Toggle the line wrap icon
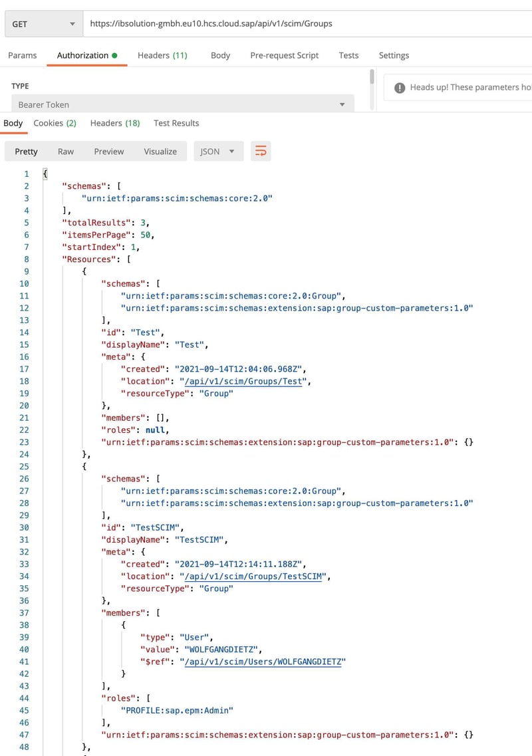 tap(261, 152)
